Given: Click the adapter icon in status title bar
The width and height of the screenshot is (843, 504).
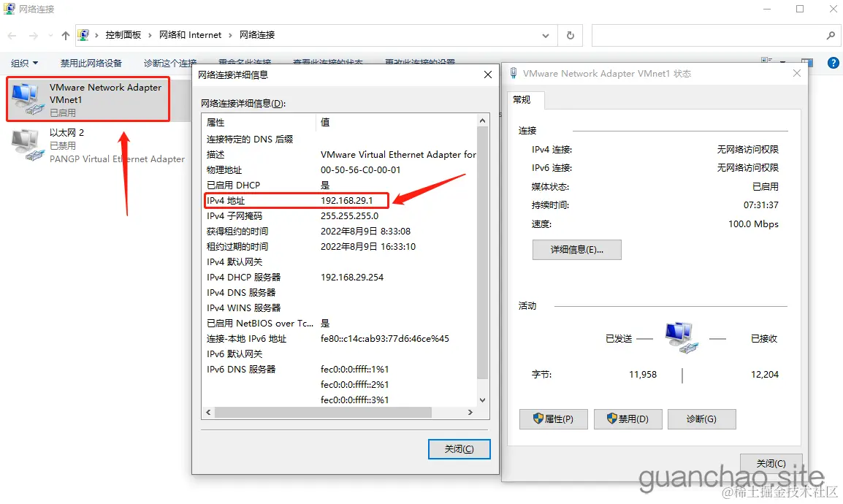Looking at the screenshot, I should click(x=514, y=74).
